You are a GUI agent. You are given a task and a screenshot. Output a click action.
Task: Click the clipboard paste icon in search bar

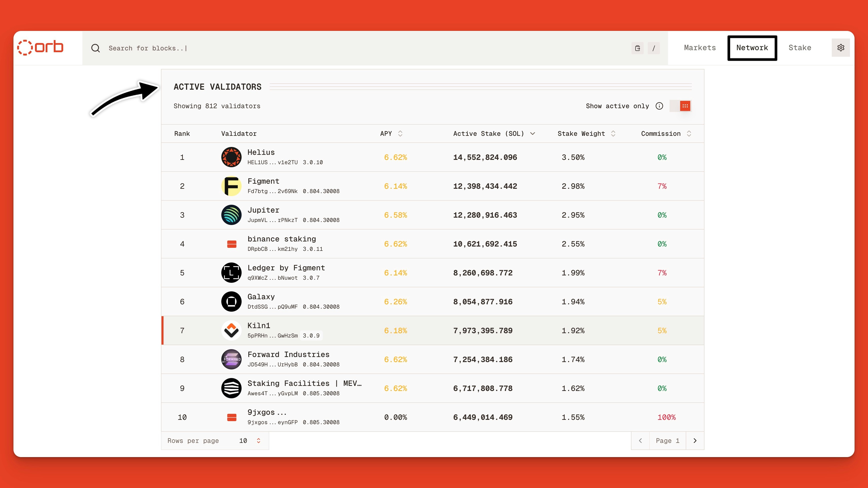[x=637, y=48]
